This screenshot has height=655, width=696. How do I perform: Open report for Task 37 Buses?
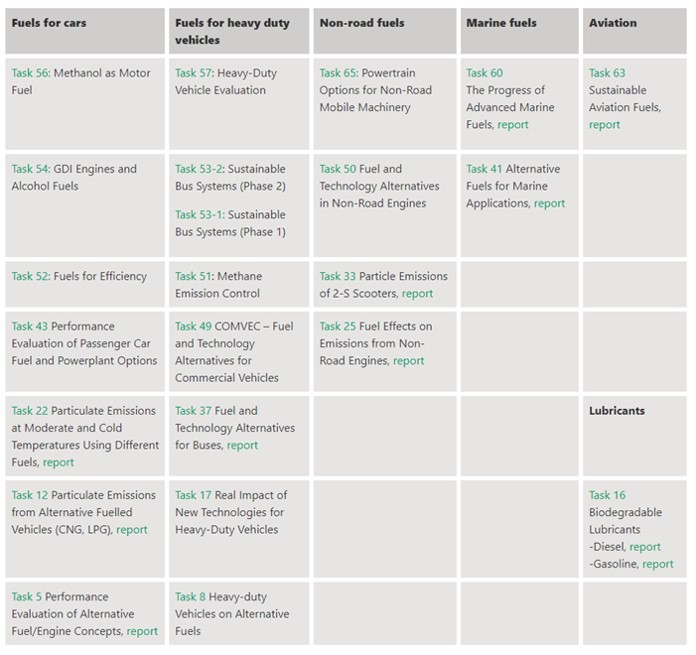[x=242, y=446]
